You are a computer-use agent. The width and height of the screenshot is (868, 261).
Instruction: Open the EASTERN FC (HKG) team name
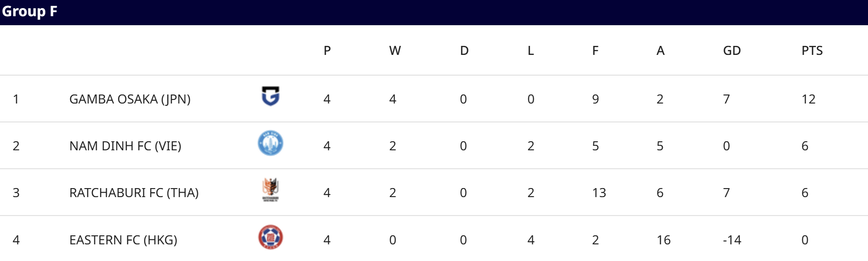coord(123,240)
